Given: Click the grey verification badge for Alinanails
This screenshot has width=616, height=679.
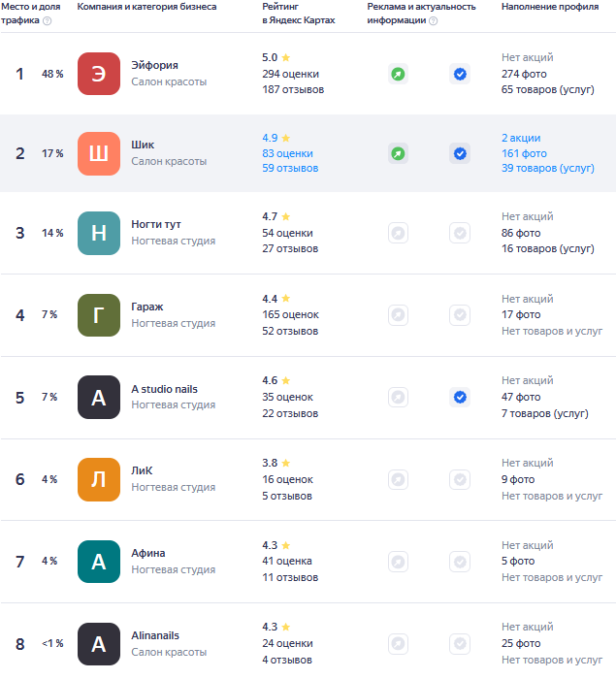Looking at the screenshot, I should (460, 643).
